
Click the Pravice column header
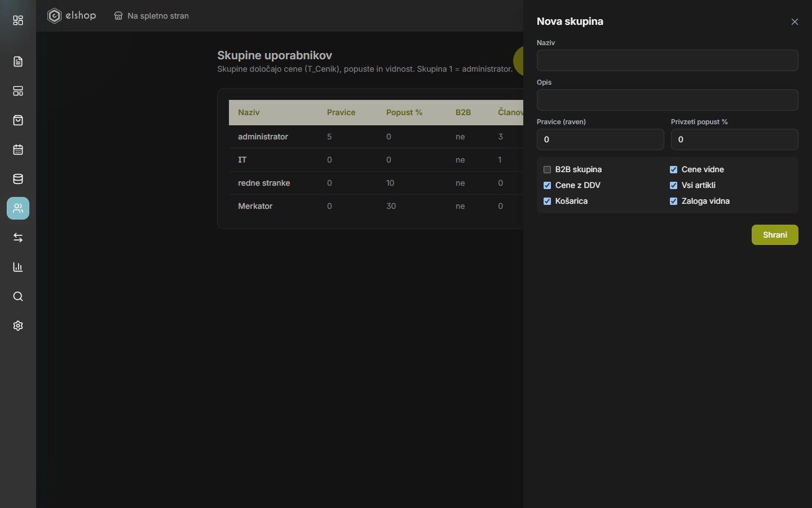[x=341, y=112]
